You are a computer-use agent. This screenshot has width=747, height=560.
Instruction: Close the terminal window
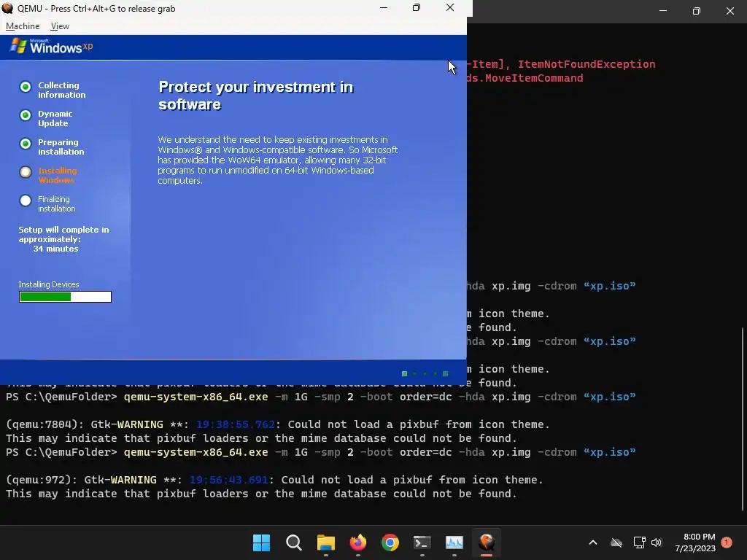click(x=729, y=11)
